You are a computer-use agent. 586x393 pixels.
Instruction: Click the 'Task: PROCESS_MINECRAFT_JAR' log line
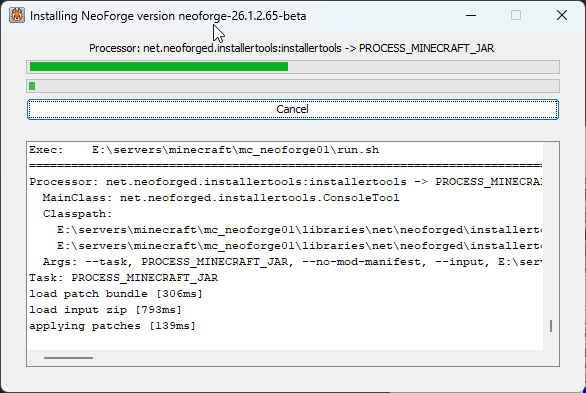124,278
